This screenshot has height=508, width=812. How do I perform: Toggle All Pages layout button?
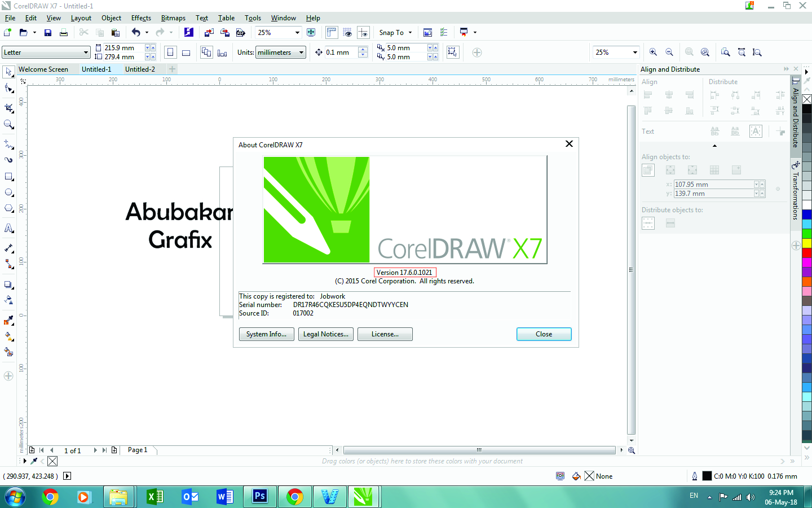[207, 52]
